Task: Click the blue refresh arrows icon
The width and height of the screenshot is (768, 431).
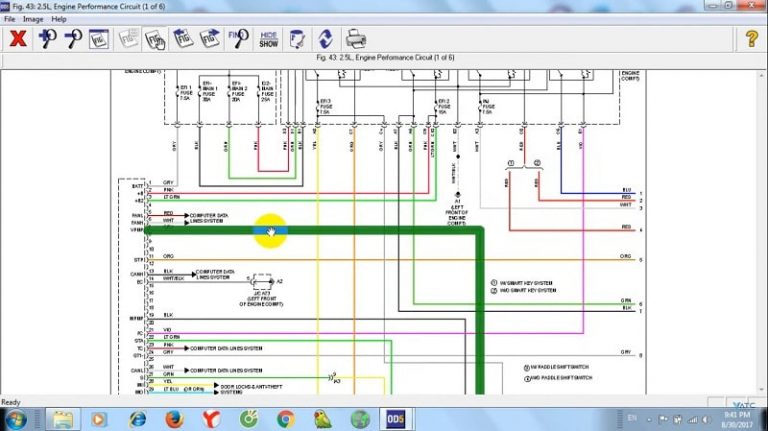Action: 325,39
